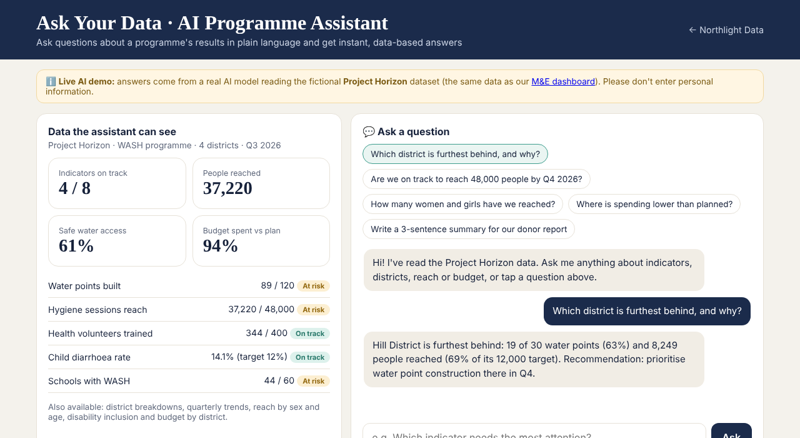Tap 'Where is spending lower than planned?' chip

click(x=654, y=204)
